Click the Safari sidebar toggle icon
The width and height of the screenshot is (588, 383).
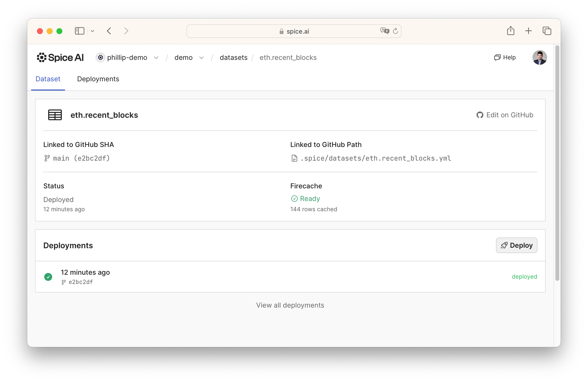pos(79,31)
